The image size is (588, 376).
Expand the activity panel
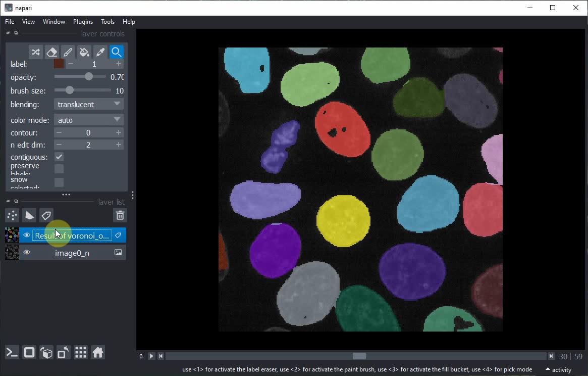point(558,370)
